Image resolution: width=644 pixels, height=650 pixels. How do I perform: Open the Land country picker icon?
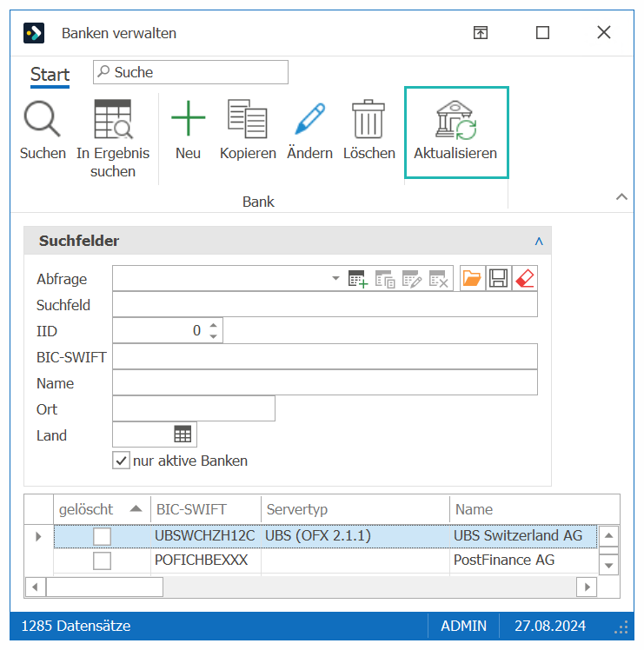183,434
